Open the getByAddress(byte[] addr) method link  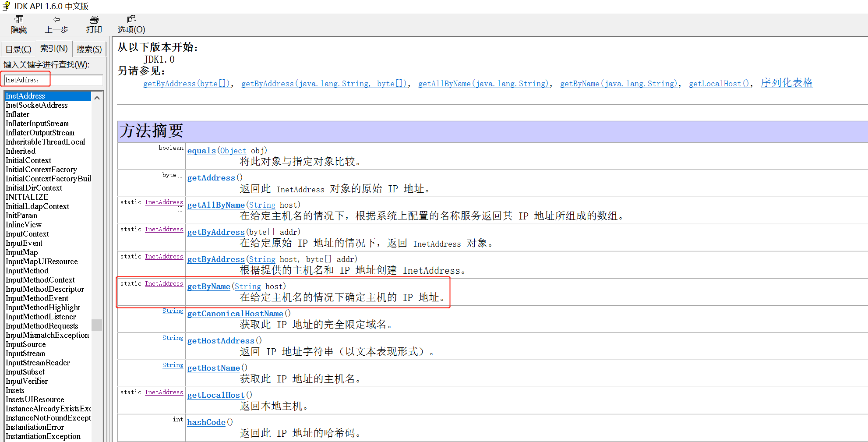tap(216, 232)
